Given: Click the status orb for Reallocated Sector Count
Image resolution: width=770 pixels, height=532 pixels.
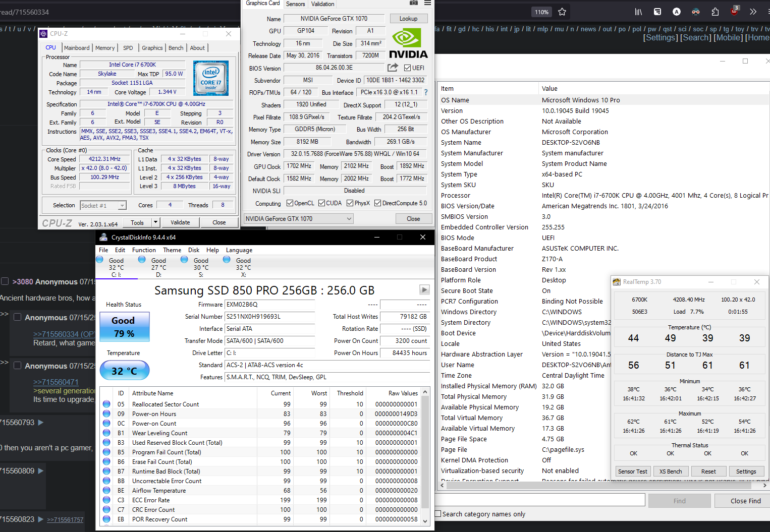Looking at the screenshot, I should pos(106,404).
